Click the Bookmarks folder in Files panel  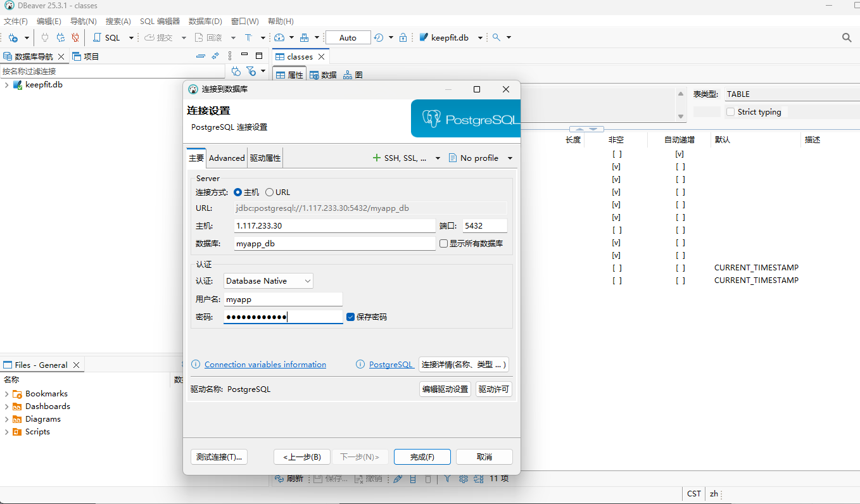(40, 393)
